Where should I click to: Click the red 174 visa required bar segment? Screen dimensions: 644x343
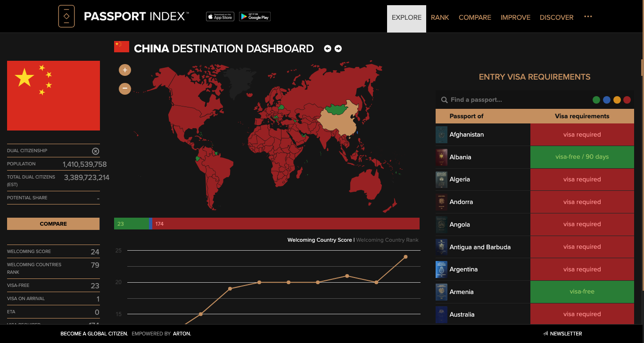tap(286, 224)
